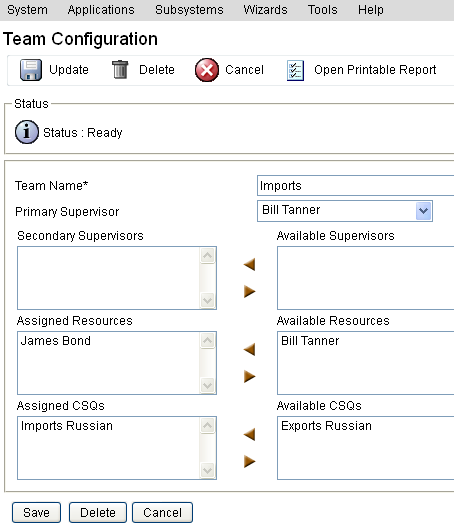
Task: Click the red Cancel X icon
Action: coord(207,70)
